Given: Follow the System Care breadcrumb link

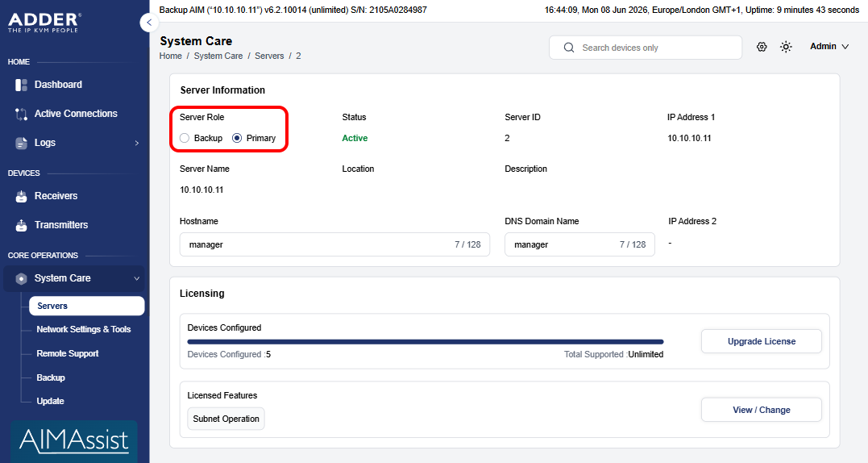Looking at the screenshot, I should click(218, 56).
